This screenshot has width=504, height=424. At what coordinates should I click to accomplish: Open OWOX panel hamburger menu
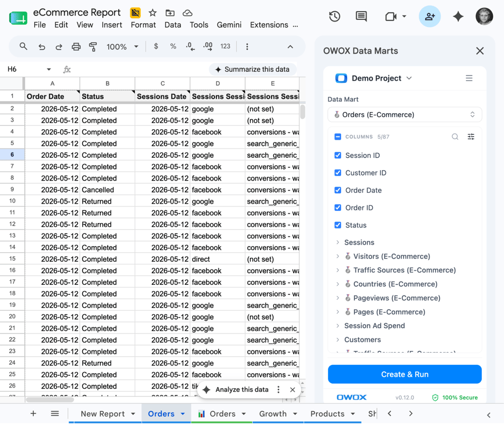point(469,78)
